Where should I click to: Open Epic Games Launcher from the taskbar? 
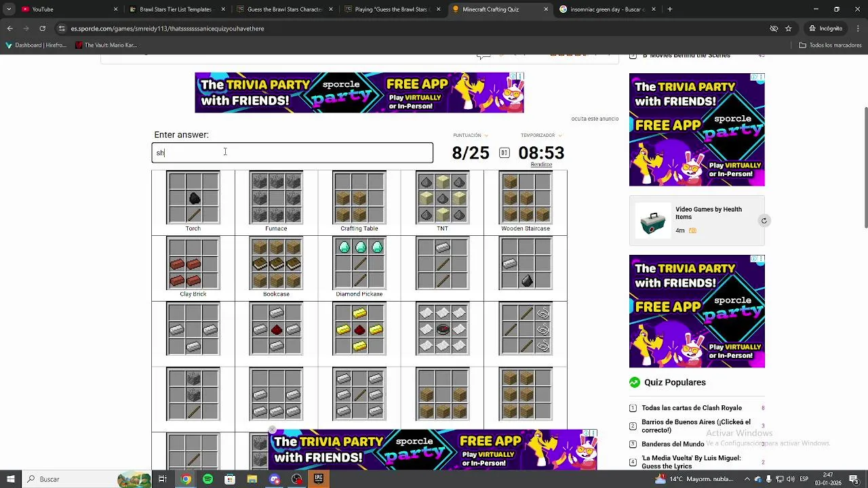point(319,479)
